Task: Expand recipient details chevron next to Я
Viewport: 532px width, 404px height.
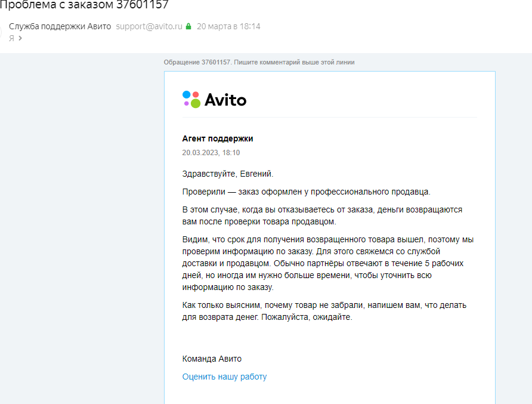Action: coord(20,38)
